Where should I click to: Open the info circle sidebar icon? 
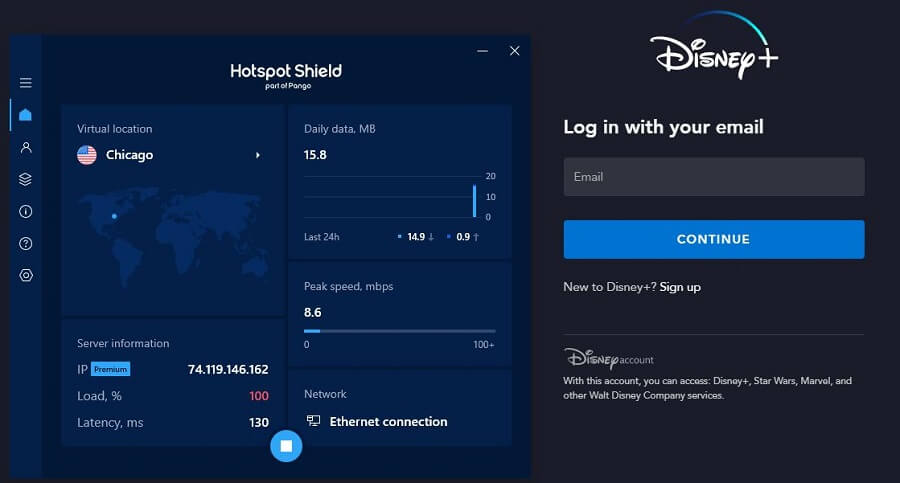26,211
